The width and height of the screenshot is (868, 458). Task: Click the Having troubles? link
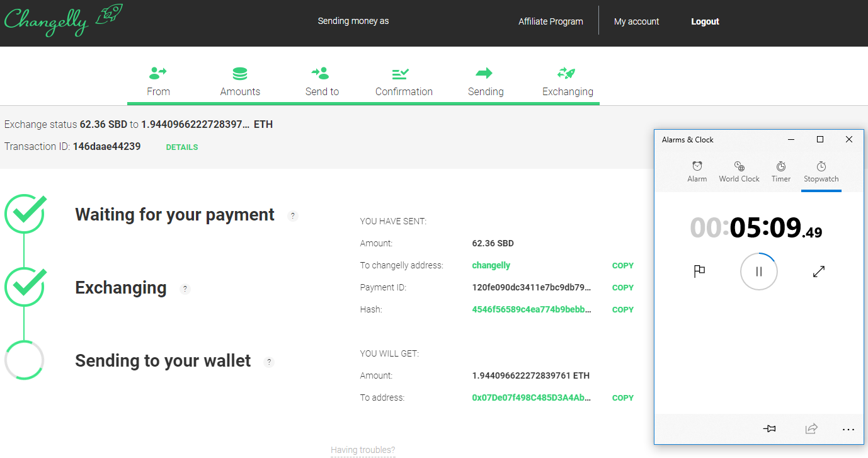(363, 450)
